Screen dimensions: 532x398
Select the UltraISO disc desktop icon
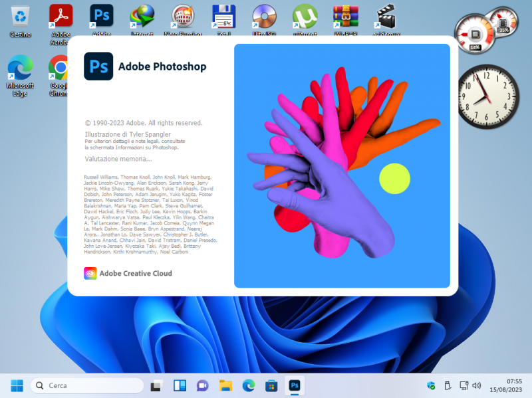tap(264, 17)
